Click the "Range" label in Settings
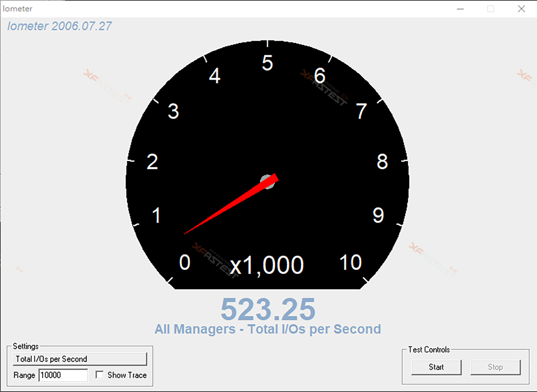Image resolution: width=537 pixels, height=392 pixels. 24,375
